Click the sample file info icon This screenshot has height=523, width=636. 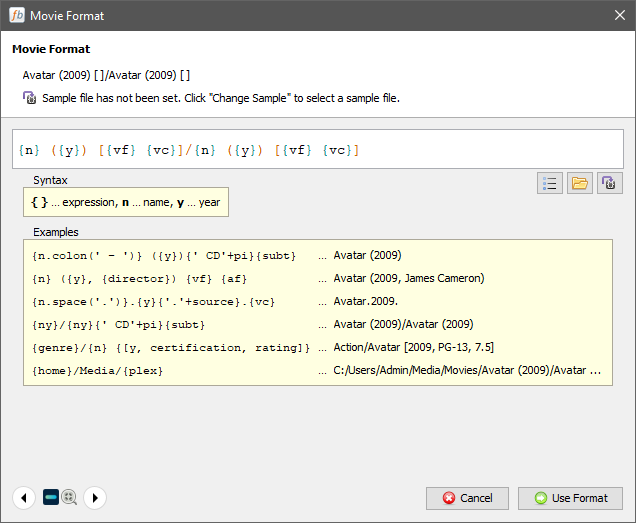click(30, 98)
